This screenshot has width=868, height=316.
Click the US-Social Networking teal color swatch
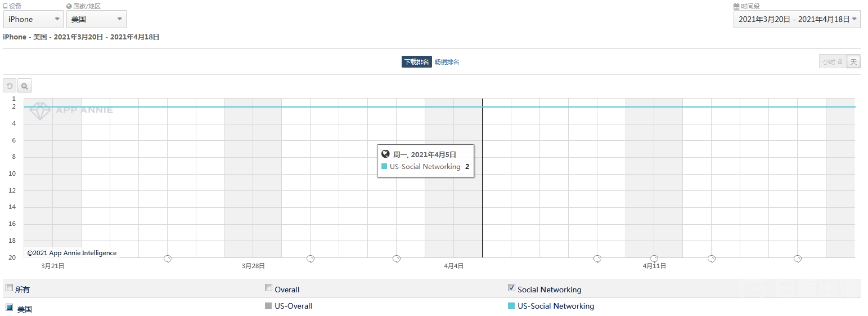tap(511, 306)
